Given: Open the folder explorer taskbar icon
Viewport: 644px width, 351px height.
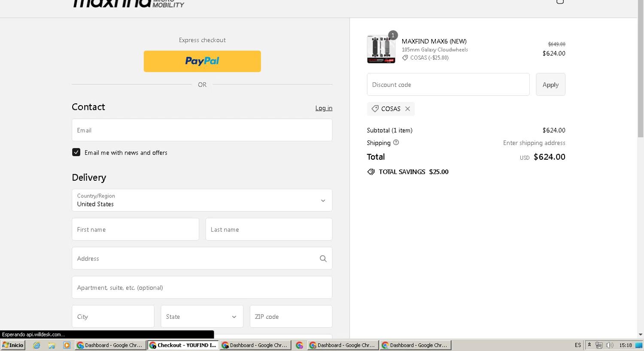Looking at the screenshot, I should coord(52,345).
